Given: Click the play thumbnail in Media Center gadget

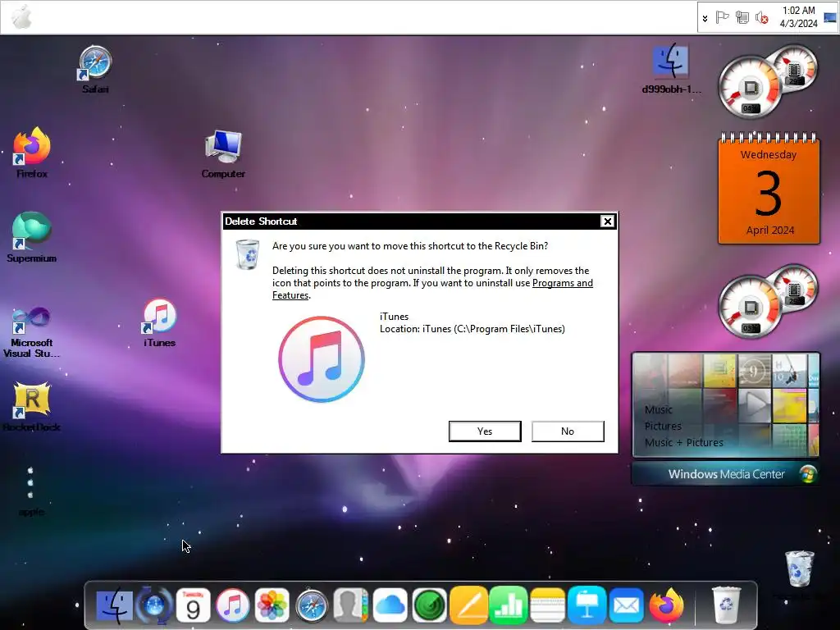Looking at the screenshot, I should pyautogui.click(x=755, y=404).
